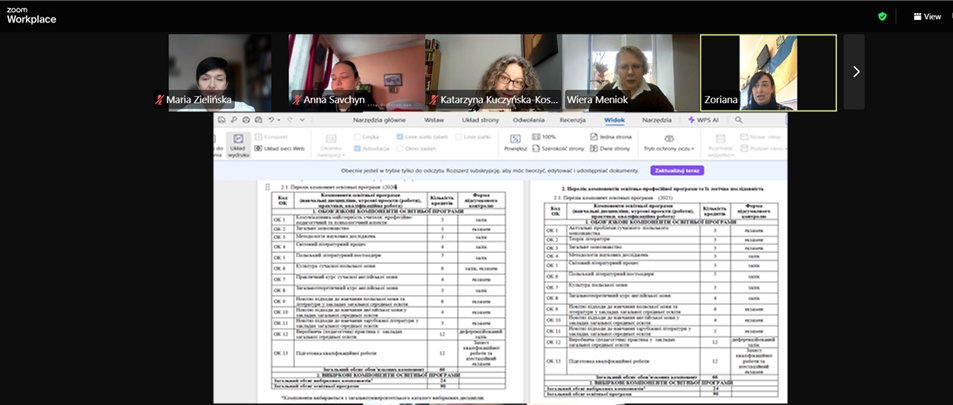
Task: Click the Powiększ zoom icon
Action: click(516, 140)
